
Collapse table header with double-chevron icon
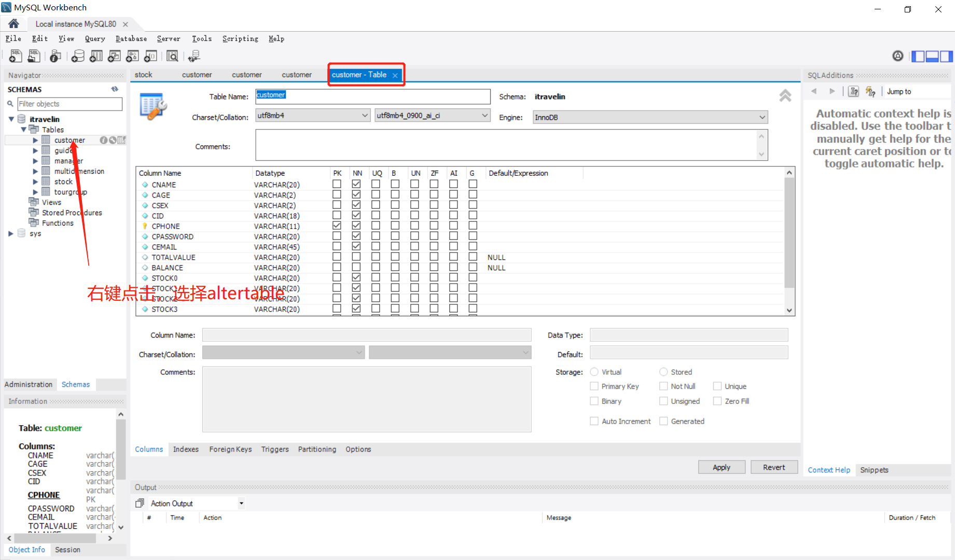(785, 95)
